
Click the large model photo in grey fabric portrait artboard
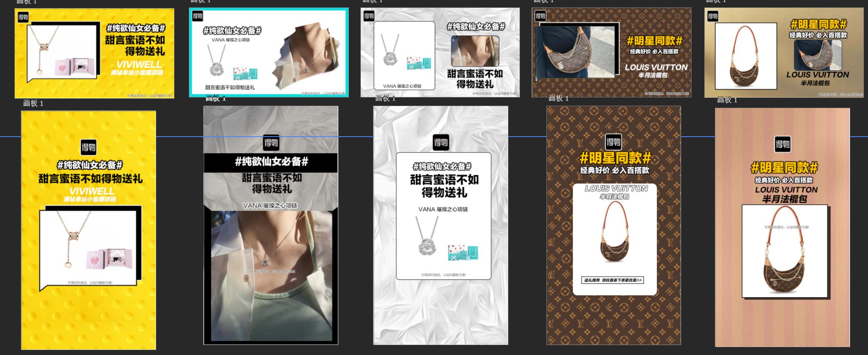tap(271, 276)
